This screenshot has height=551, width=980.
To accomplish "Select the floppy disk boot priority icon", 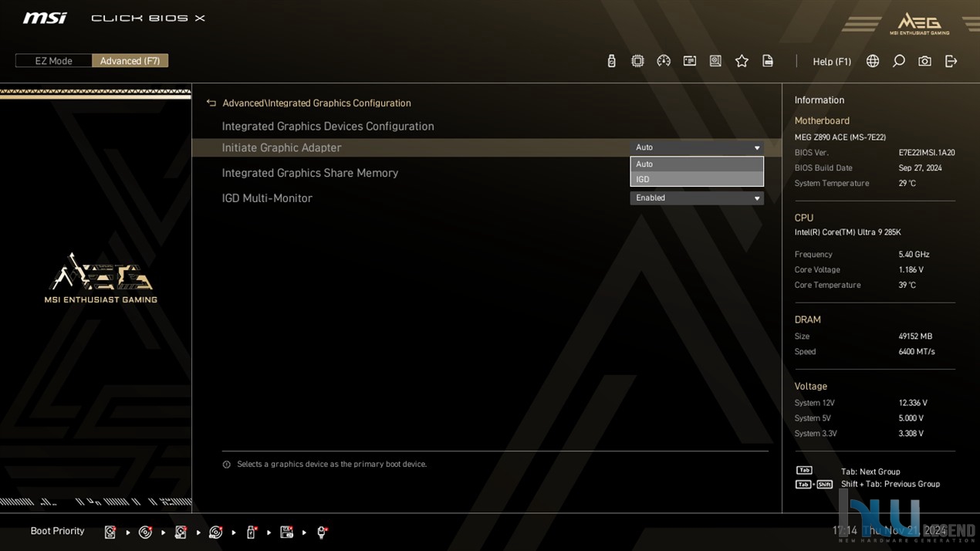I will 287,532.
